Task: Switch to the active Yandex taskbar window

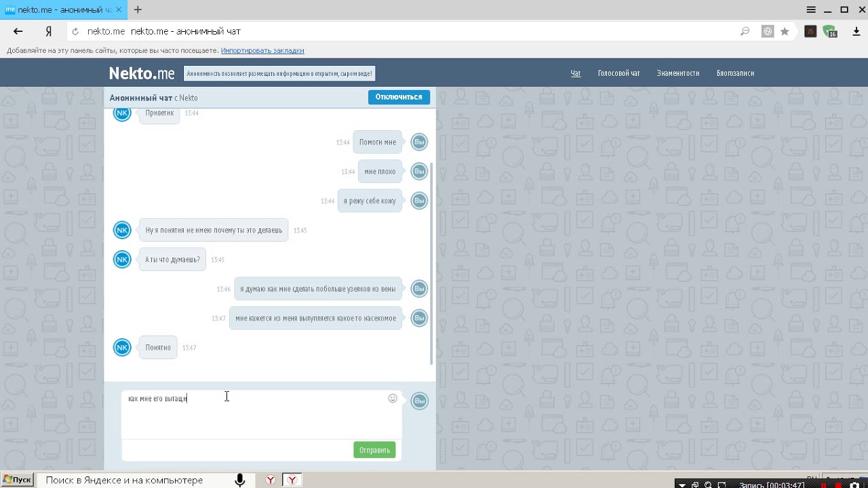Action: [x=292, y=480]
